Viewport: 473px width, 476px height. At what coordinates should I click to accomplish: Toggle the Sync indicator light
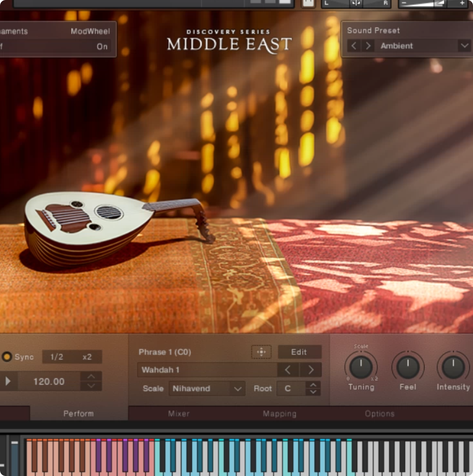click(x=7, y=357)
